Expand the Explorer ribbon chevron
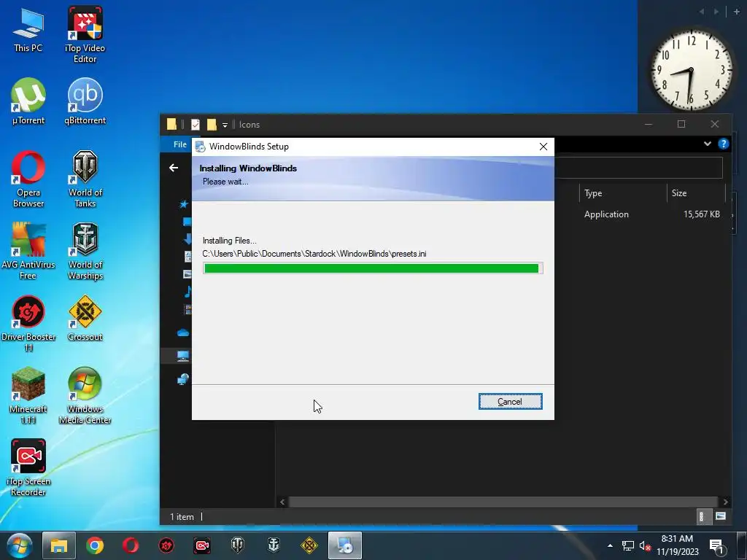This screenshot has height=560, width=747. click(x=708, y=144)
